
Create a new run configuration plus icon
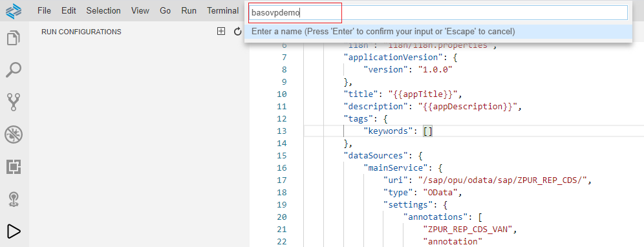[221, 31]
